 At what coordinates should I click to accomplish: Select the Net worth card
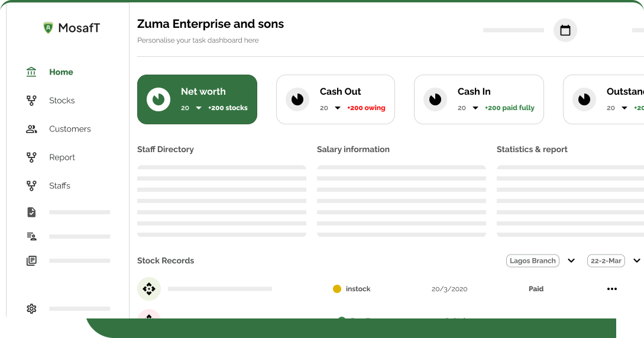tap(197, 99)
